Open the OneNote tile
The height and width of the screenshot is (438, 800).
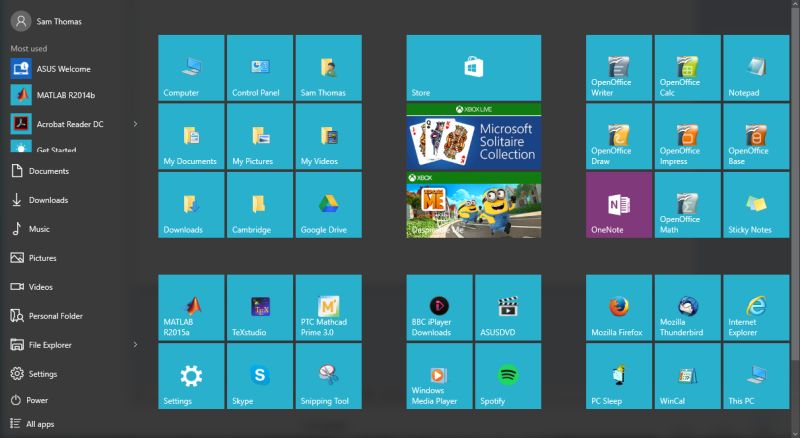619,205
